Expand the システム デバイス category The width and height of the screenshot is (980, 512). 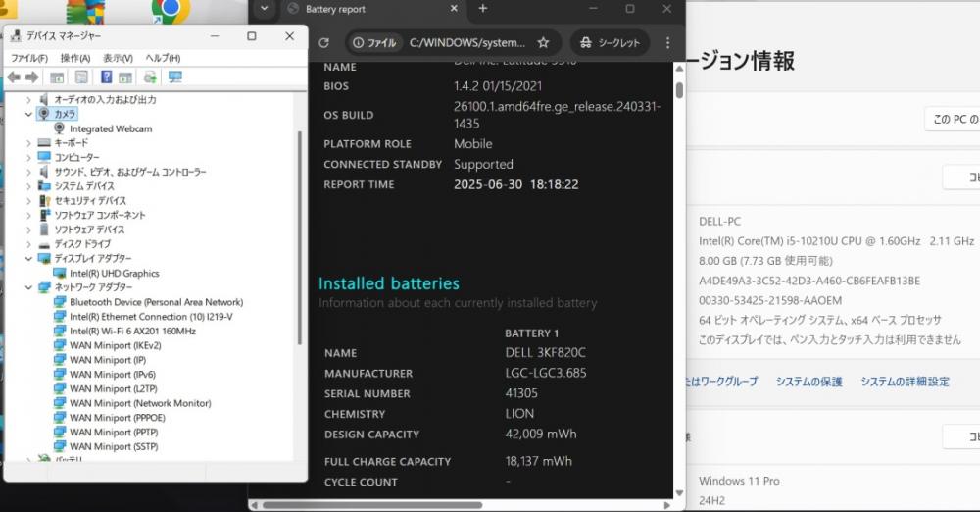(x=28, y=186)
